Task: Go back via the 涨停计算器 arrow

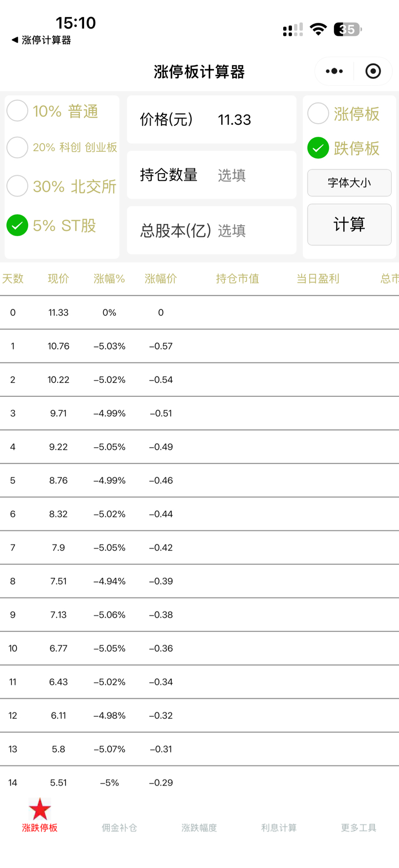Action: tap(41, 40)
